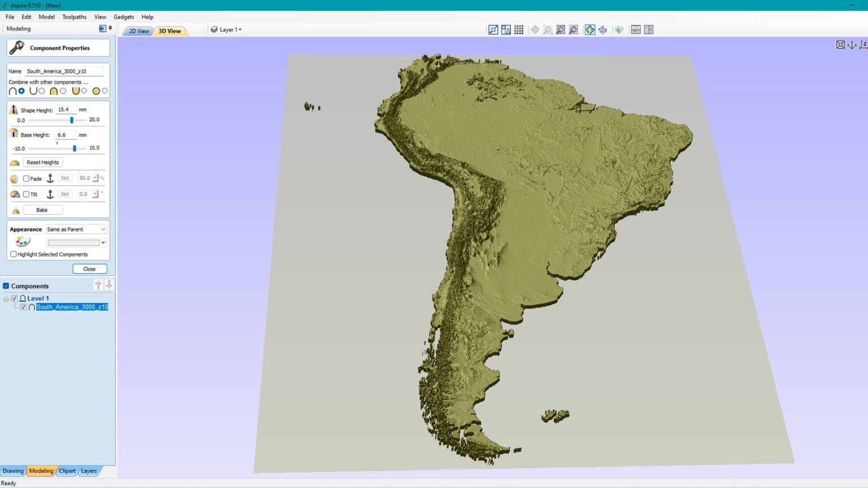
Task: Toggle snap grid in the toolbar
Action: [519, 29]
